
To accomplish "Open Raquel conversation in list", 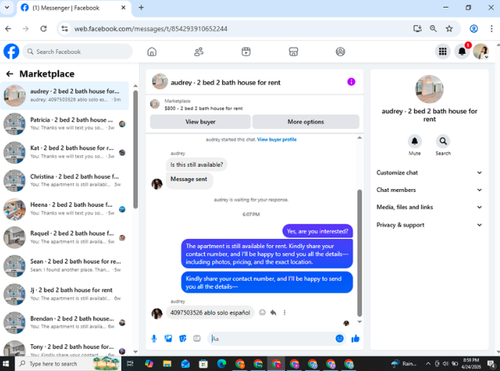I will 65,238.
